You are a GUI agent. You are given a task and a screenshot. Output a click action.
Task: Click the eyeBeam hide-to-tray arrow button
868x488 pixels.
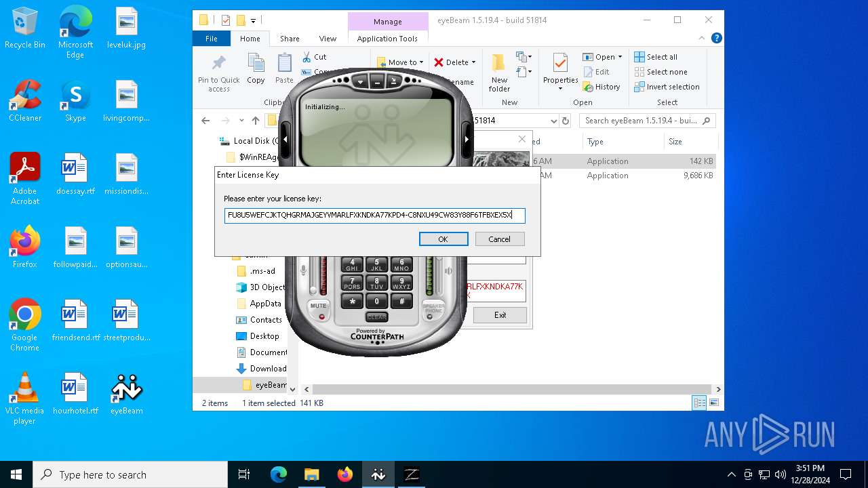click(393, 82)
